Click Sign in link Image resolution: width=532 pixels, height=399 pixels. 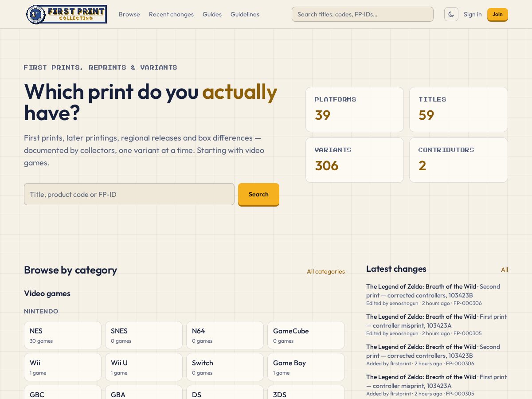(473, 14)
